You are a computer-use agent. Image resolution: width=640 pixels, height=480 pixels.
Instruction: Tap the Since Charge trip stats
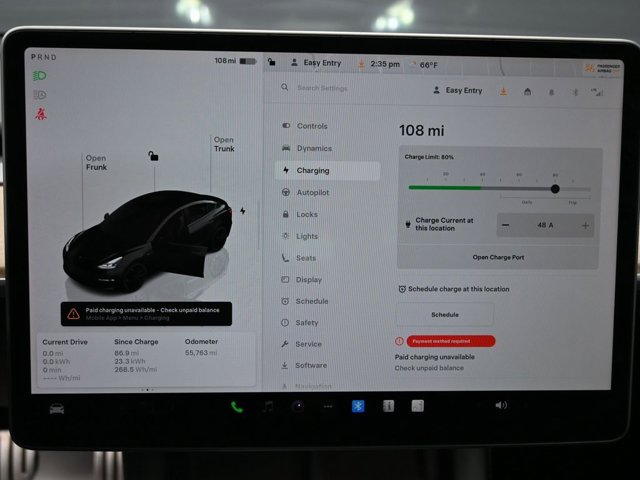pyautogui.click(x=136, y=355)
